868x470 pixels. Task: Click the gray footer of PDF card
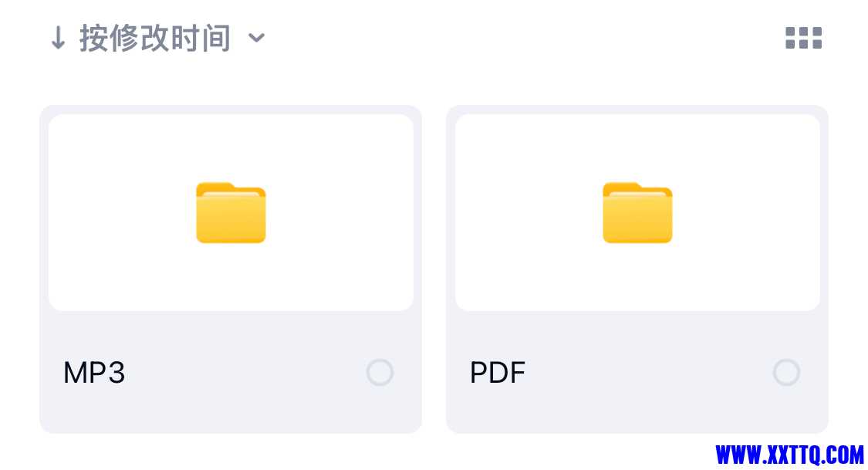click(637, 372)
